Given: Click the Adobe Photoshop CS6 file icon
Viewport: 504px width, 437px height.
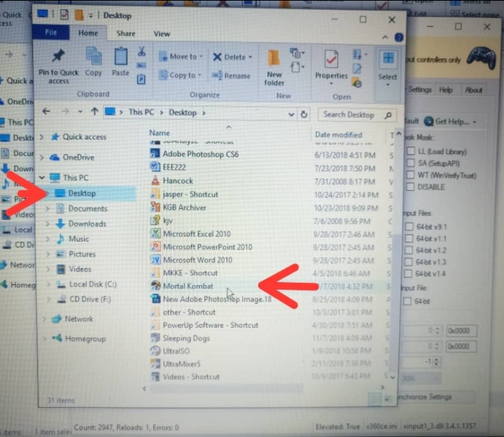Looking at the screenshot, I should pos(156,153).
